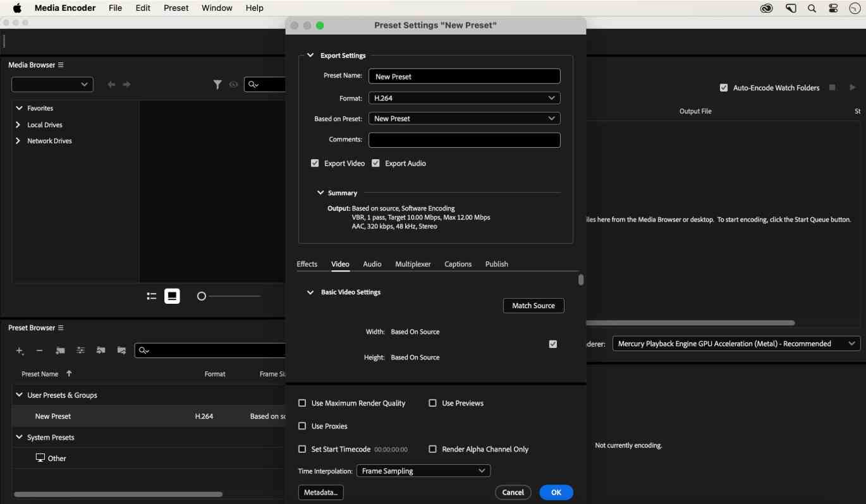The width and height of the screenshot is (866, 504).
Task: Create new preset with plus icon
Action: [x=20, y=351]
